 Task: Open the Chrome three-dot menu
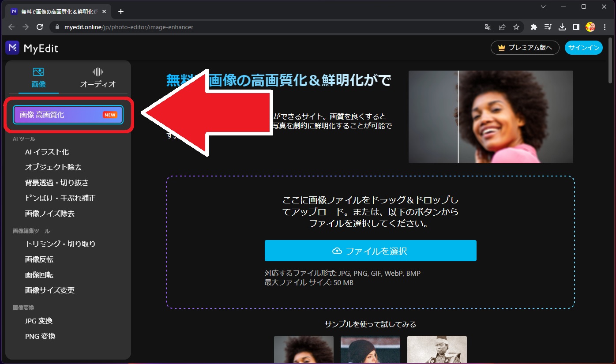605,27
